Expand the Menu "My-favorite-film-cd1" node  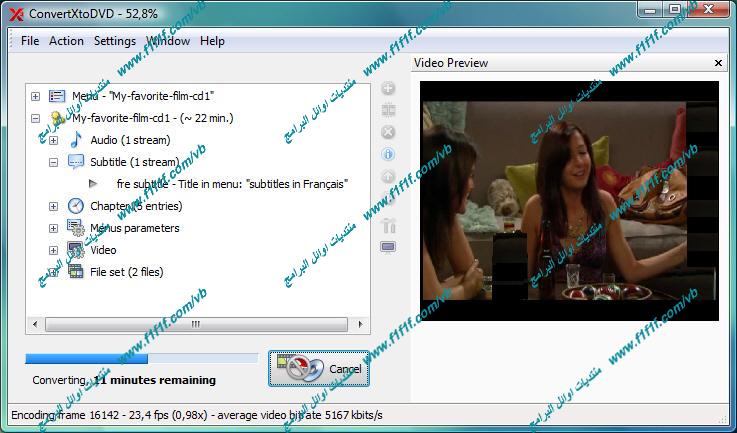point(36,96)
